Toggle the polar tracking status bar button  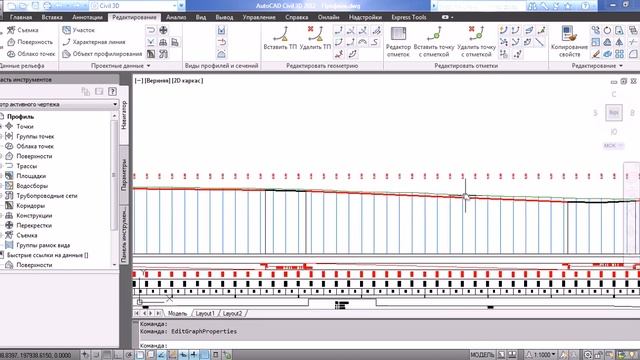coord(129,355)
